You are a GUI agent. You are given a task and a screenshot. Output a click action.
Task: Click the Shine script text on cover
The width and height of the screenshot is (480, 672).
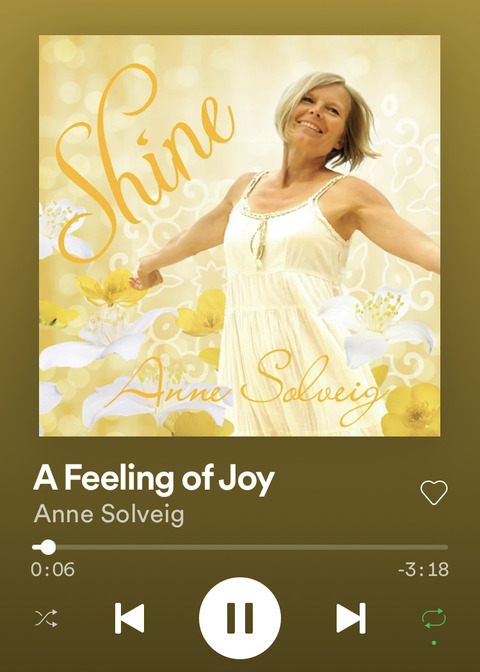coord(146,163)
